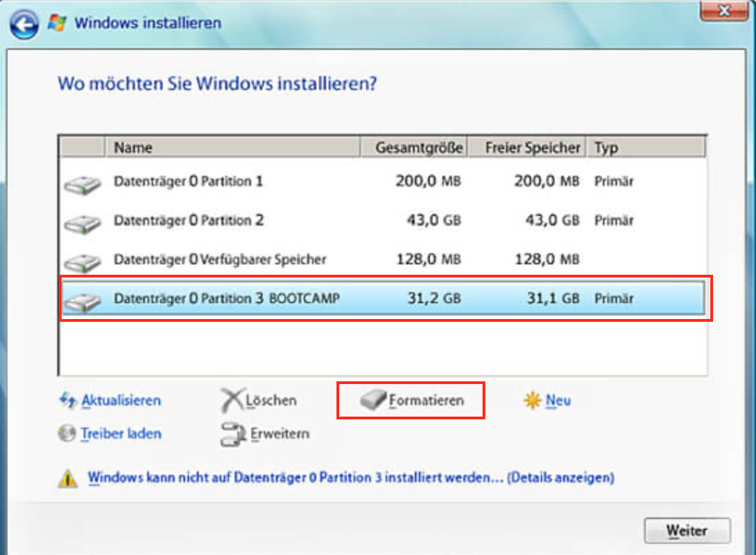Click the Aktualisieren refresh icon
Viewport: 756px width, 555px height.
coord(68,400)
